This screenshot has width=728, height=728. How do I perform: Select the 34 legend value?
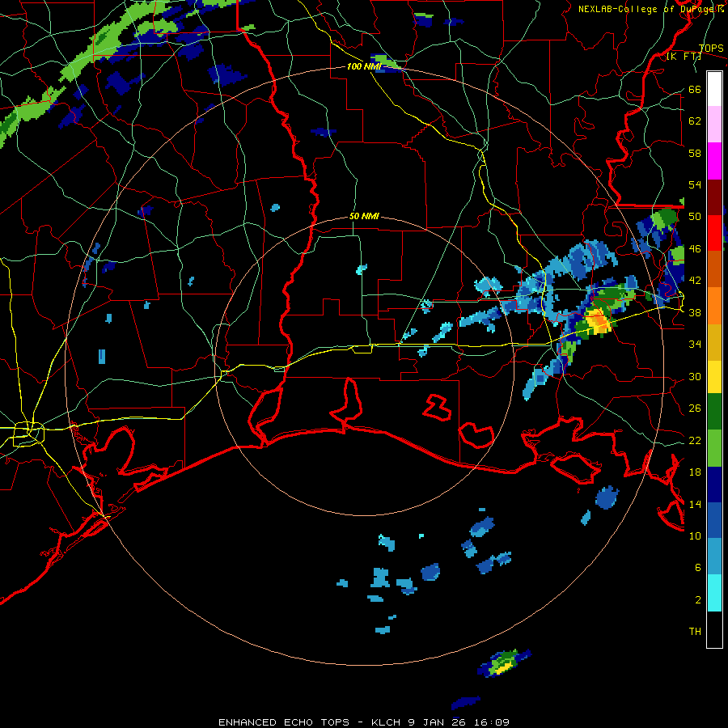click(695, 344)
